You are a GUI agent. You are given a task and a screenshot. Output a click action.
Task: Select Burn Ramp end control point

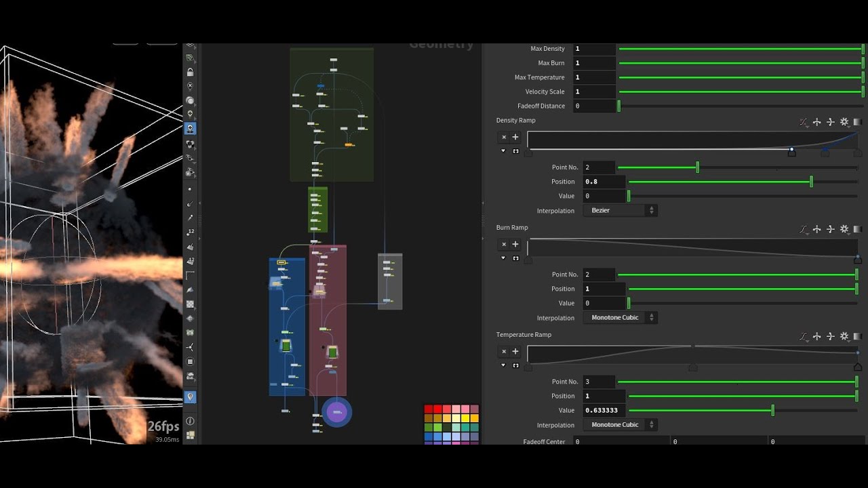click(858, 259)
